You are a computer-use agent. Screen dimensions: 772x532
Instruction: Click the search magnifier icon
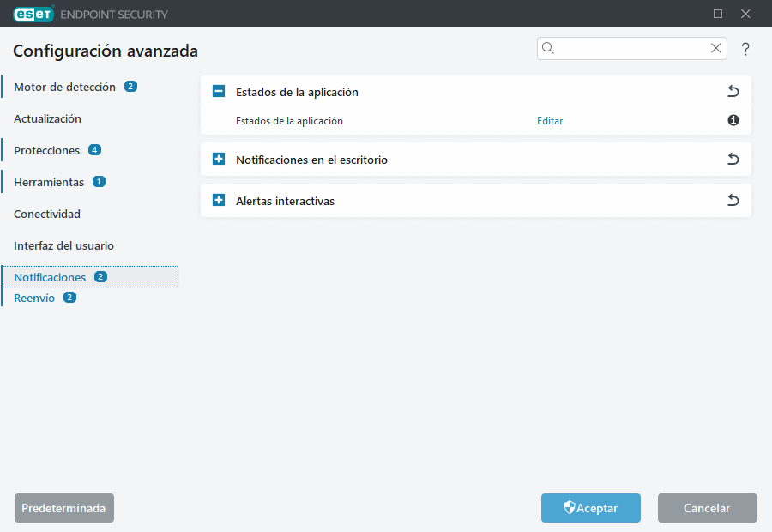pos(548,48)
